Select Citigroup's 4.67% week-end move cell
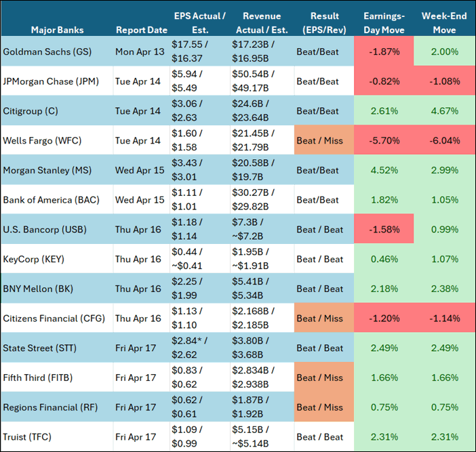Viewport: 476px width, 452px height. pos(444,111)
